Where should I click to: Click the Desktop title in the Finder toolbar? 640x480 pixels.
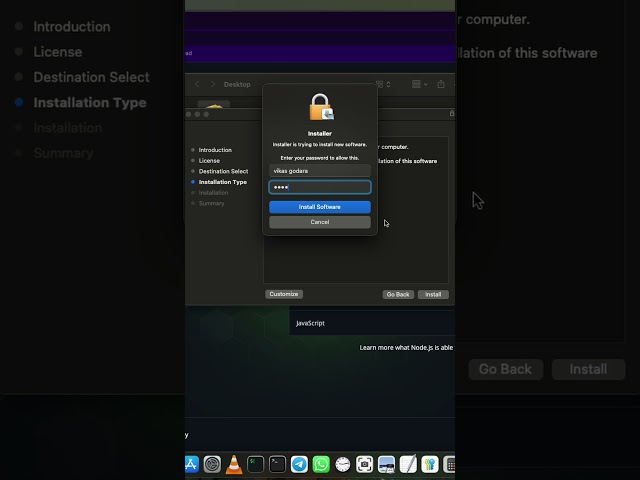(x=237, y=84)
